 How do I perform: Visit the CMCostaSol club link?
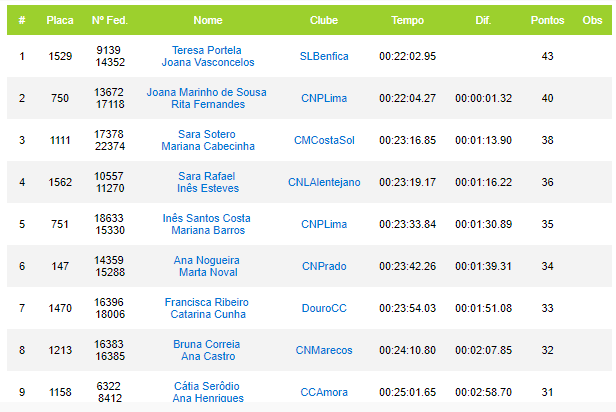point(324,140)
